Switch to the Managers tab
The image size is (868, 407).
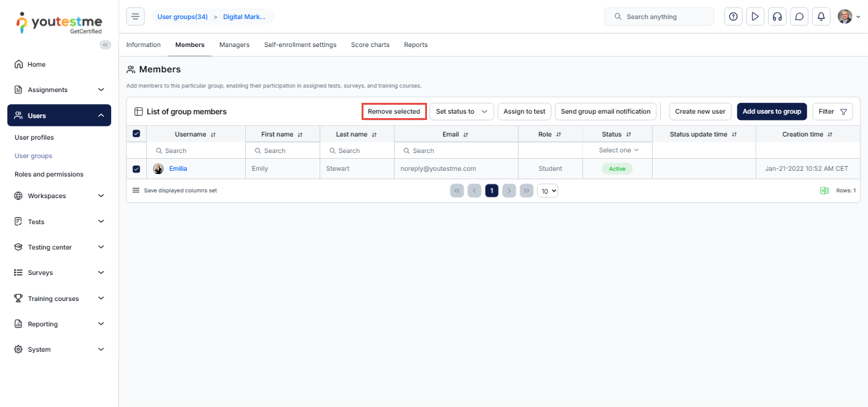234,45
